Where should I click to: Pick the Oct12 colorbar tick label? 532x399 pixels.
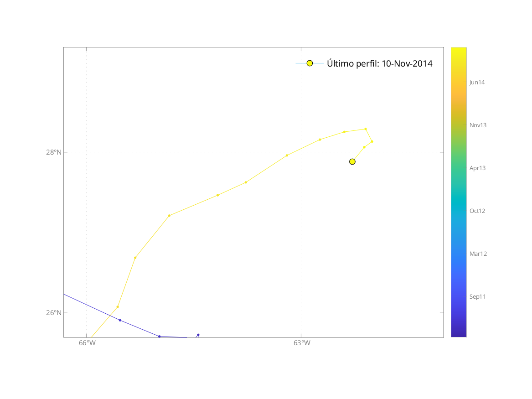[477, 211]
